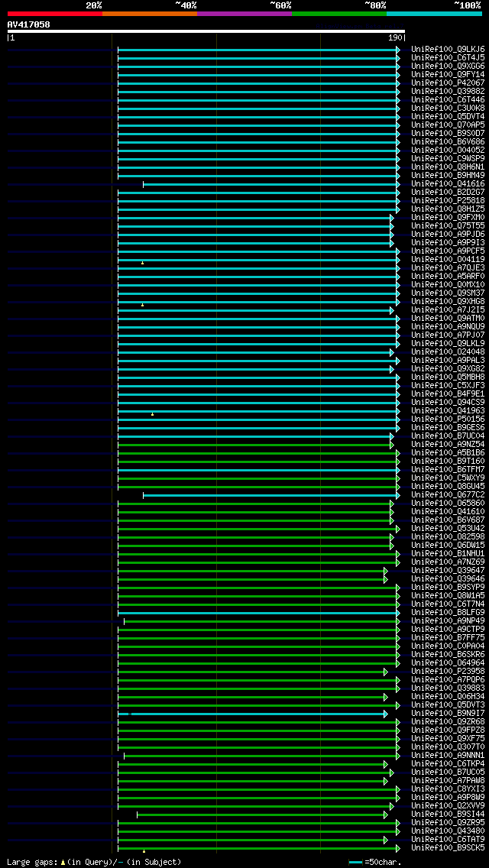
Task: Click the cyan alignment bar for UniRef100_Q9XGG6
Action: [257, 66]
